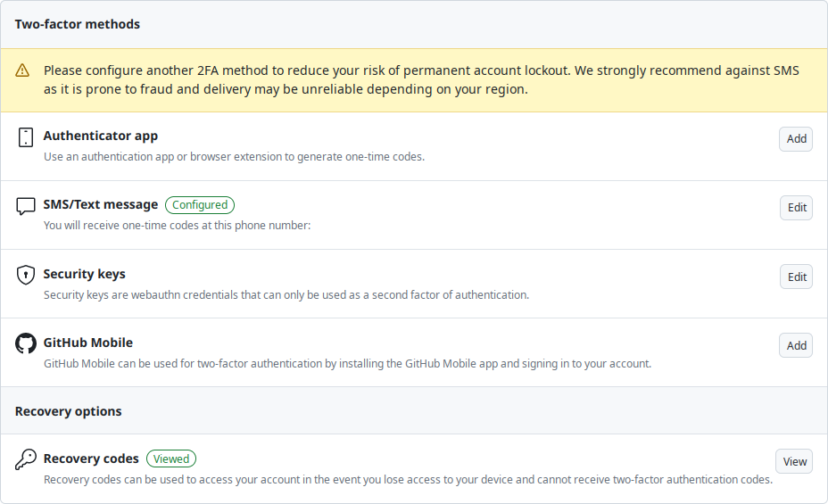
Task: Click the Recovery codes key icon
Action: pos(25,459)
